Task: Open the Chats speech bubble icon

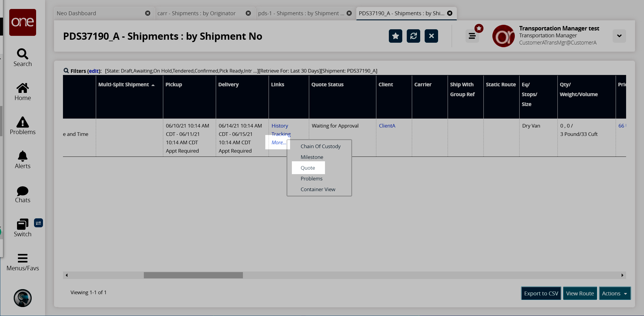Action: pyautogui.click(x=23, y=191)
